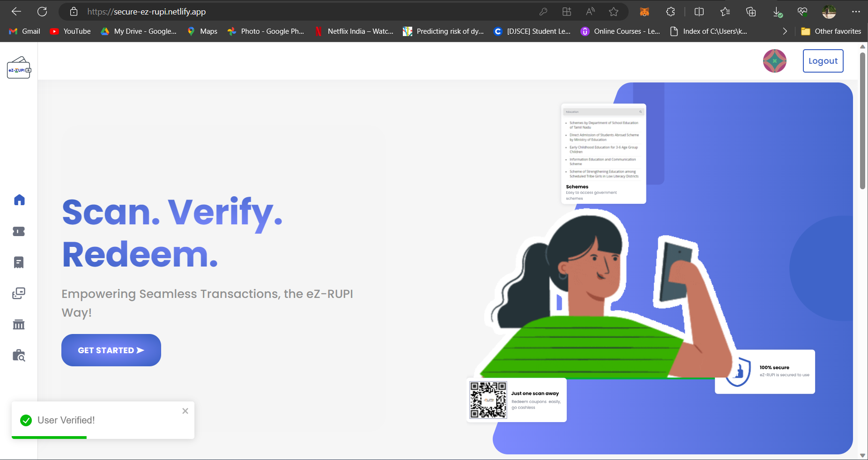Open the Gmail bookmark
Screen dimensions: 868x460
pos(24,31)
